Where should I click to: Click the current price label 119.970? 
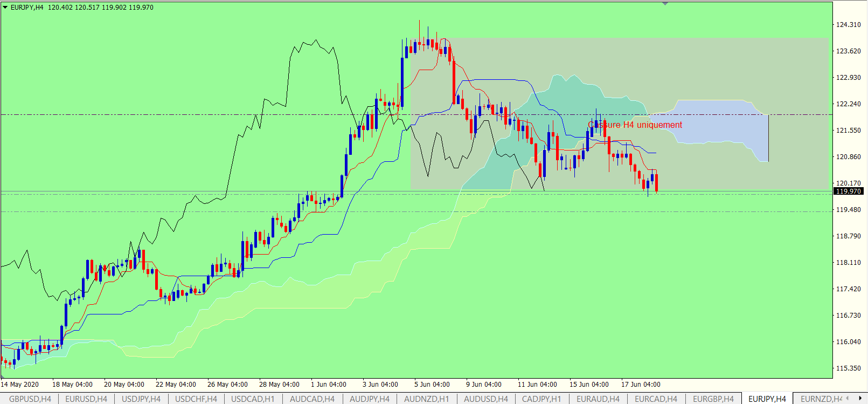tap(849, 191)
